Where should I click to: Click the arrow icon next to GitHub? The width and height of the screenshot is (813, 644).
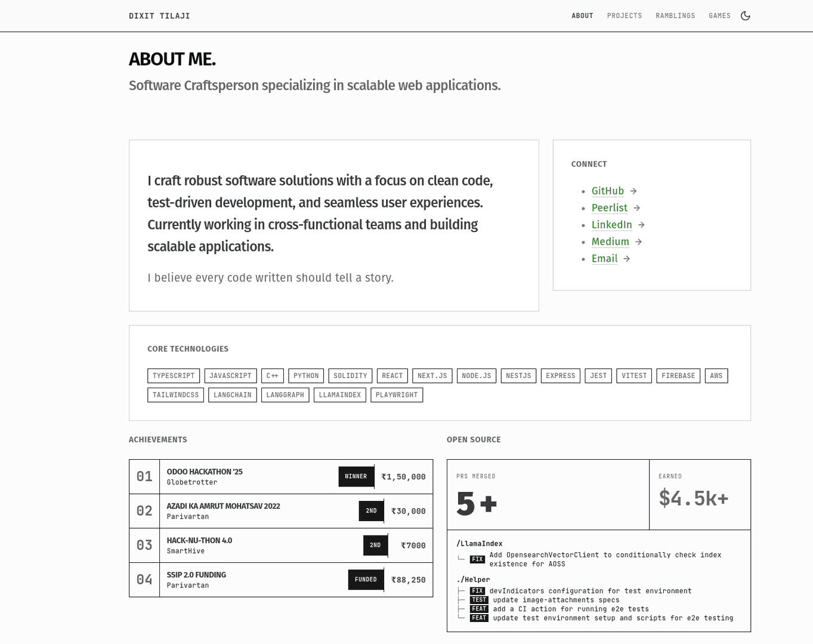(x=633, y=191)
